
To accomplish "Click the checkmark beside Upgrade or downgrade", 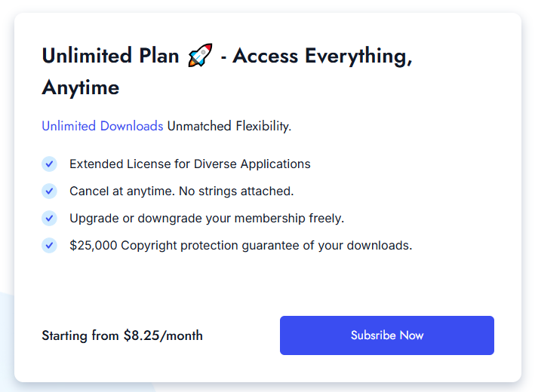I will pos(49,218).
